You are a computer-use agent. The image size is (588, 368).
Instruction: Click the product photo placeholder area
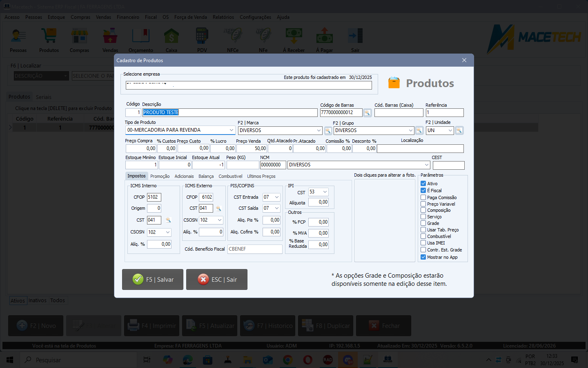385,220
